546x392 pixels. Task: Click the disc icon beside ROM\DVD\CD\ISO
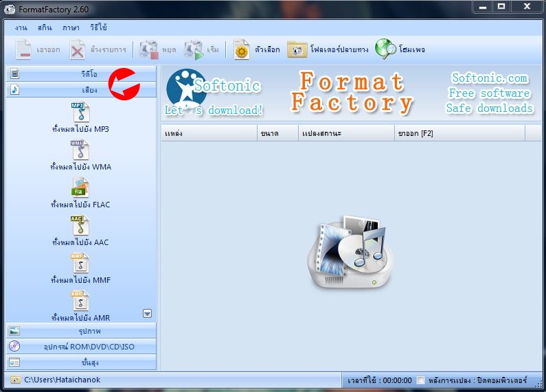14,346
